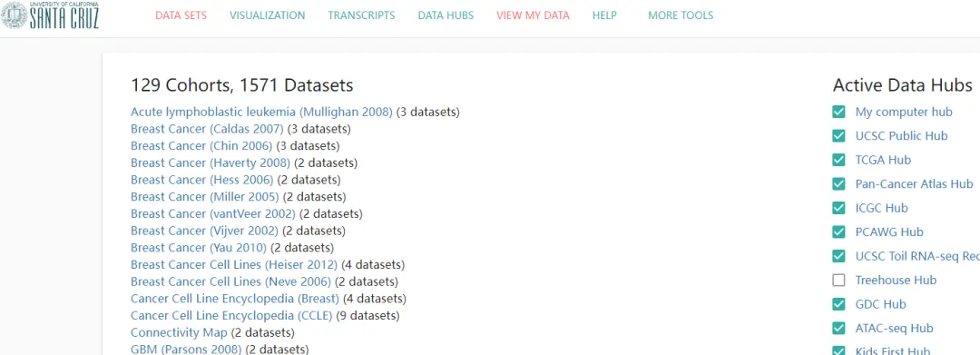Image resolution: width=980 pixels, height=355 pixels.
Task: Go to TRANSCRIPTS page
Action: click(361, 15)
